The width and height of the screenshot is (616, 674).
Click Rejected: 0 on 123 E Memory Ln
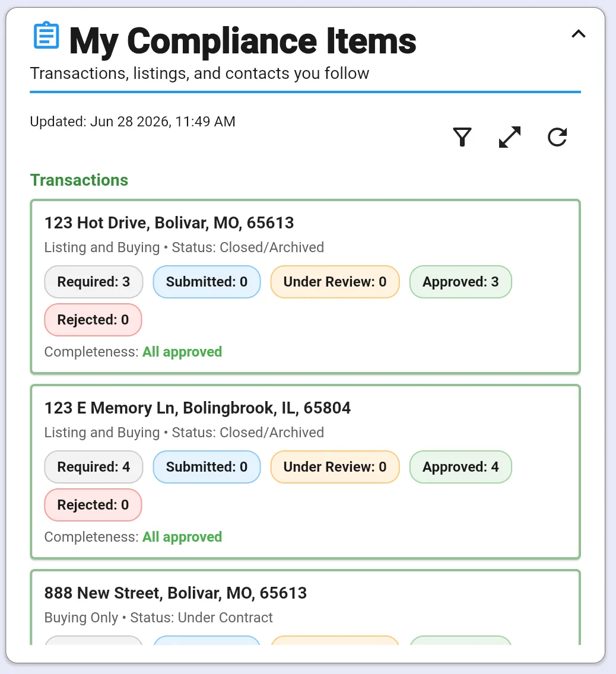[93, 505]
